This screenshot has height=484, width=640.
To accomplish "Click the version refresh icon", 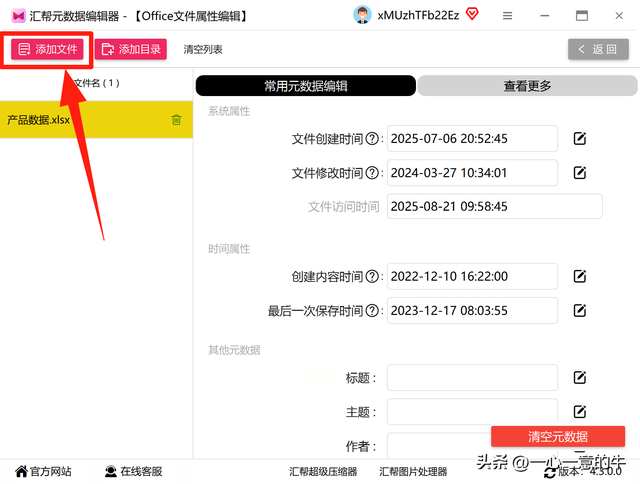I will tap(550, 473).
